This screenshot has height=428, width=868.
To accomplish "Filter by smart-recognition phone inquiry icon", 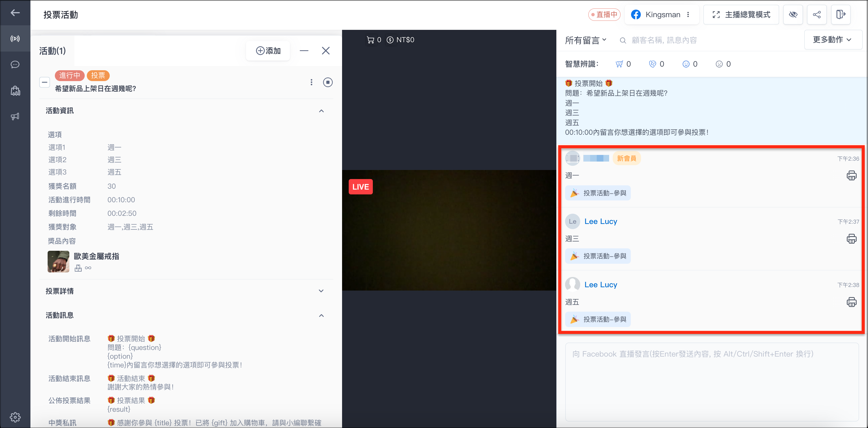I will pos(652,64).
